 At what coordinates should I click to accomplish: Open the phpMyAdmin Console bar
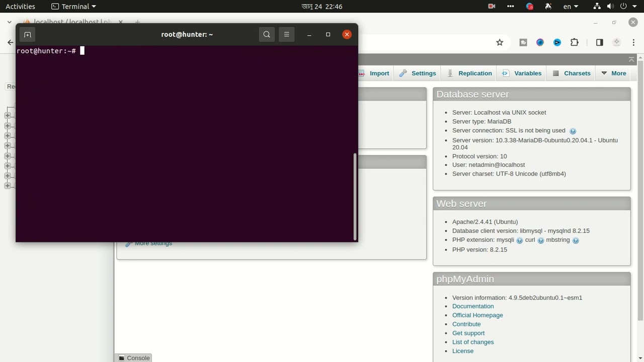tap(134, 358)
